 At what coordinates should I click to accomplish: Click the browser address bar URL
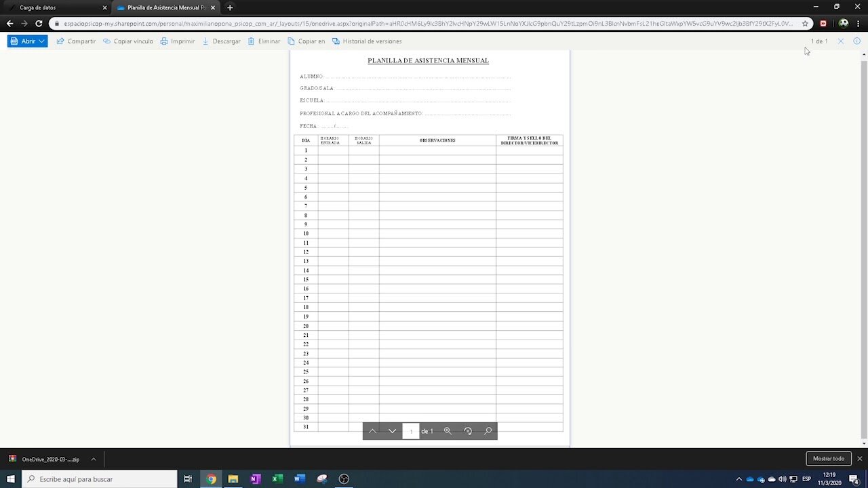coord(427,23)
